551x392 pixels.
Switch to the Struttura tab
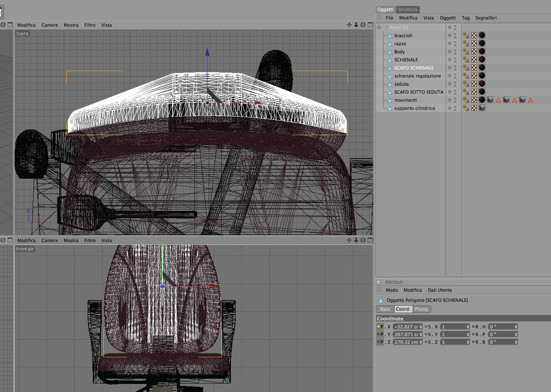tap(408, 9)
